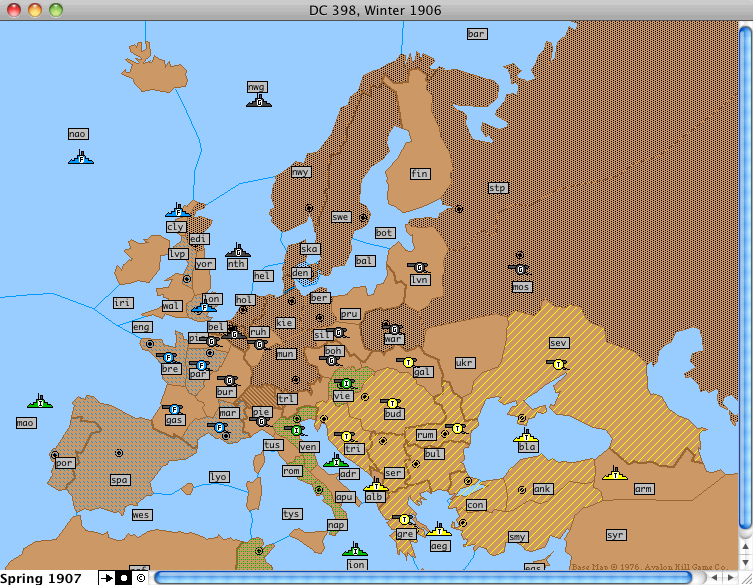Click the 'iri' sea label
Screen dimensions: 753x585
point(122,303)
